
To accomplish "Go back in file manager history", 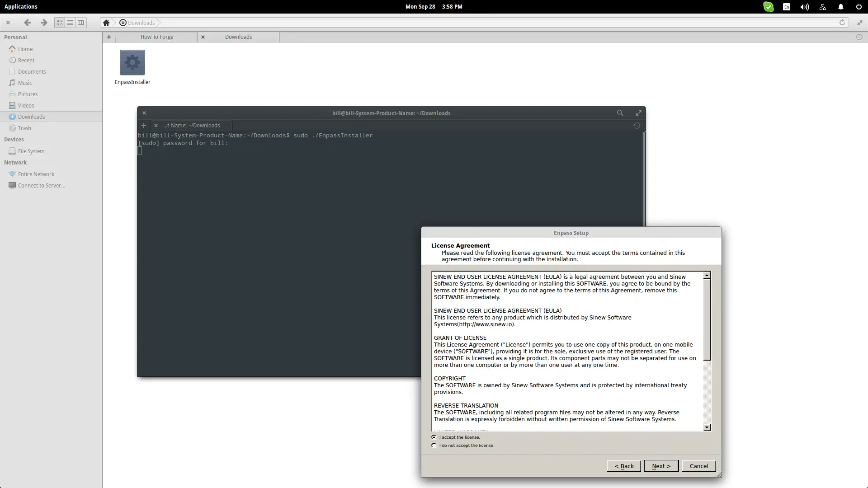I will (x=27, y=23).
